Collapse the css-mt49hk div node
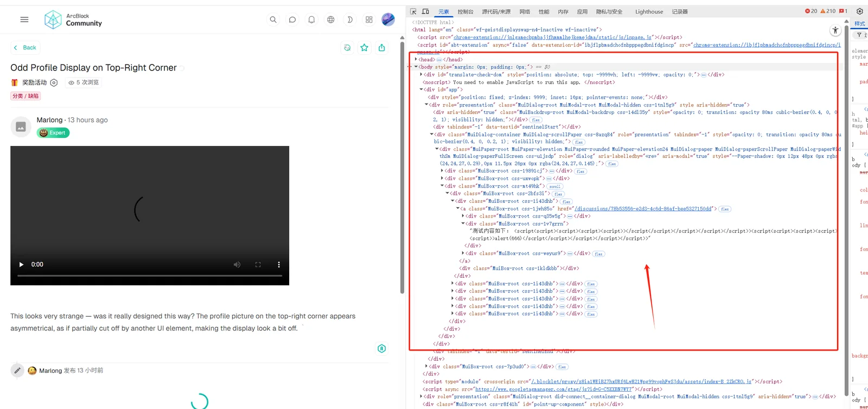Screen dimensions: 868x409 442,186
